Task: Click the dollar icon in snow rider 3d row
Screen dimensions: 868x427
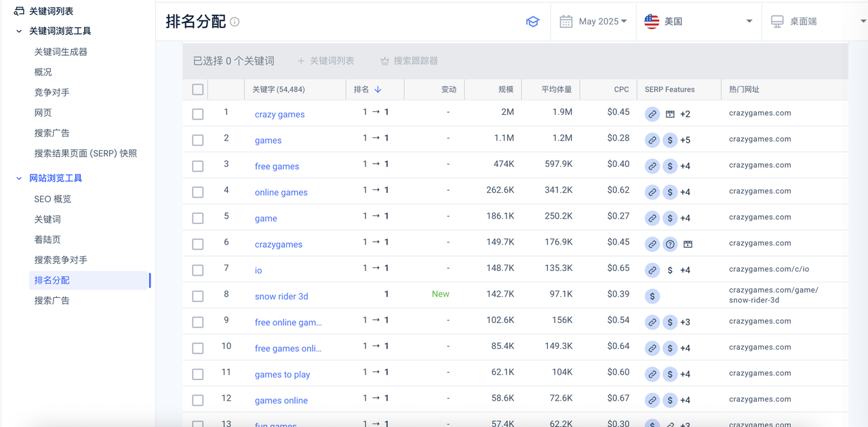Action: (x=652, y=296)
